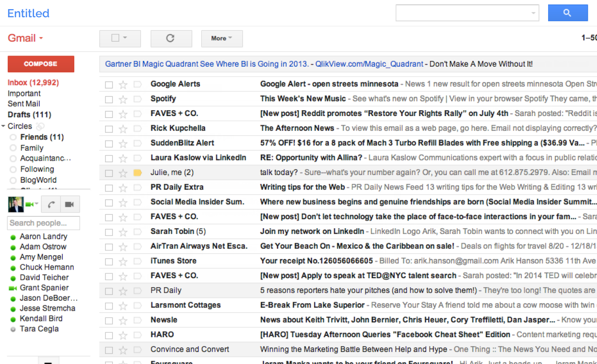597x364 pixels.
Task: Click Aaron Landry's green status dot
Action: (13, 237)
